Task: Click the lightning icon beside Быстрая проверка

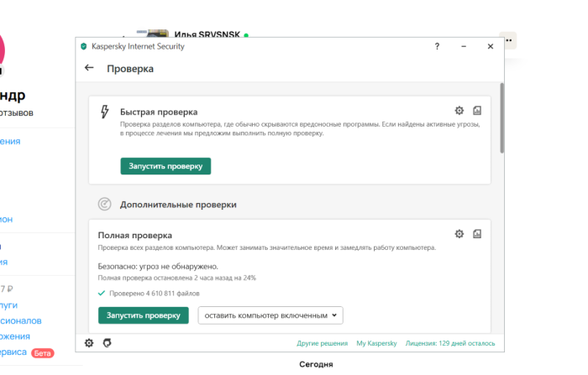Action: 104,111
